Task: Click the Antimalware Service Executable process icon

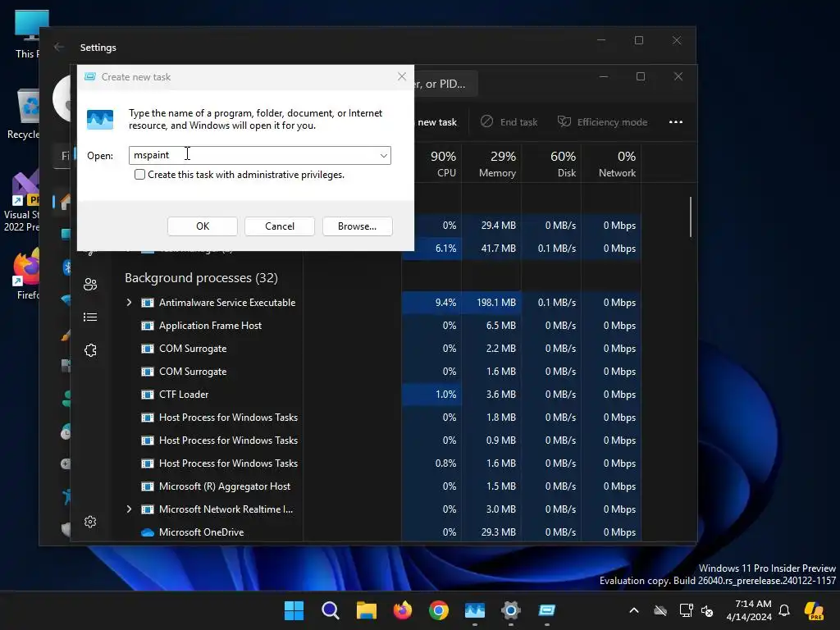Action: (148, 303)
